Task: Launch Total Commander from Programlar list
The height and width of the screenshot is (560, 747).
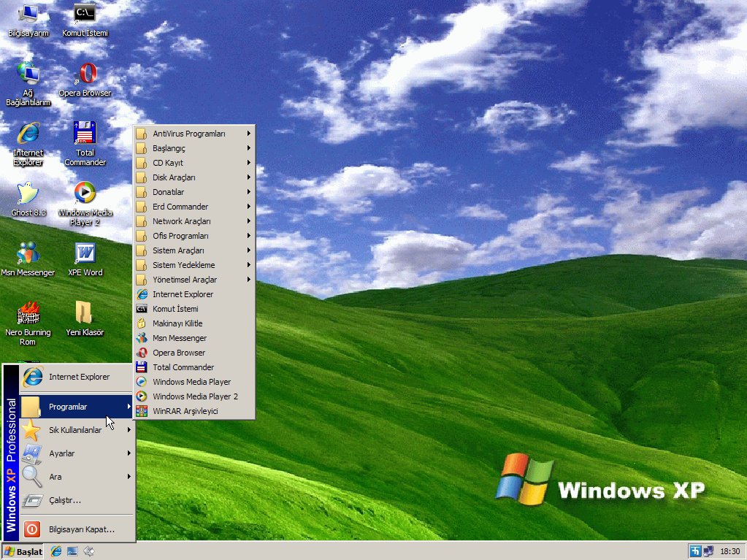Action: click(194, 367)
